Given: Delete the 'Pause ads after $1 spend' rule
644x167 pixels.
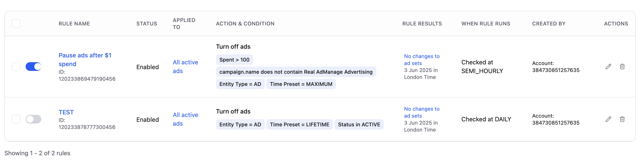Looking at the screenshot, I should [x=622, y=67].
